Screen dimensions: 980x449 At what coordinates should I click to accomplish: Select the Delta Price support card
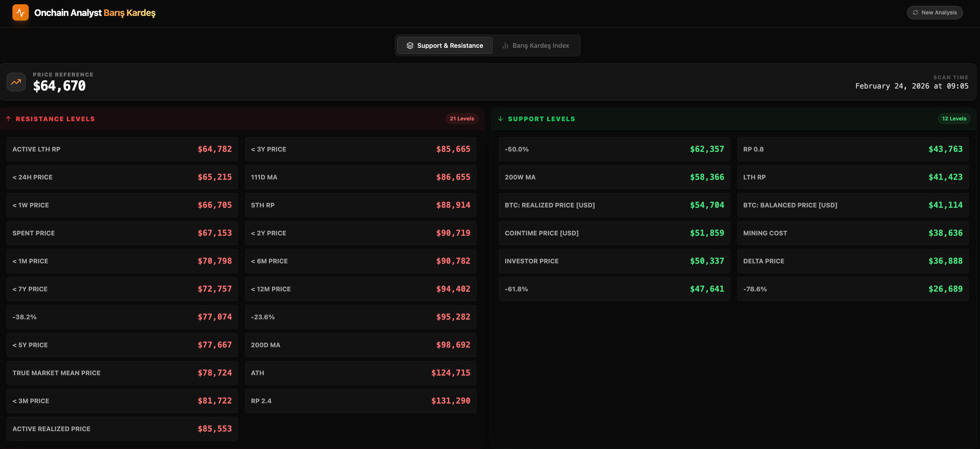[853, 261]
